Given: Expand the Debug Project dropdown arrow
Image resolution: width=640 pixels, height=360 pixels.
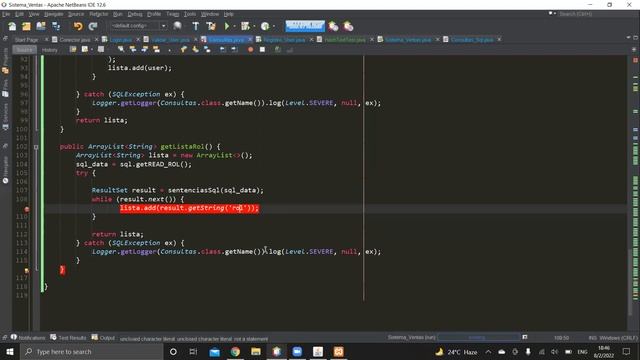Looking at the screenshot, I should click(x=254, y=26).
